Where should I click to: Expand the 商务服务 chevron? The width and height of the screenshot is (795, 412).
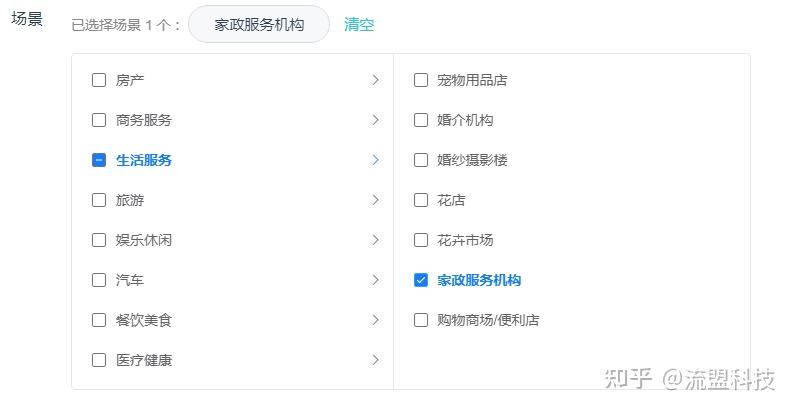375,120
